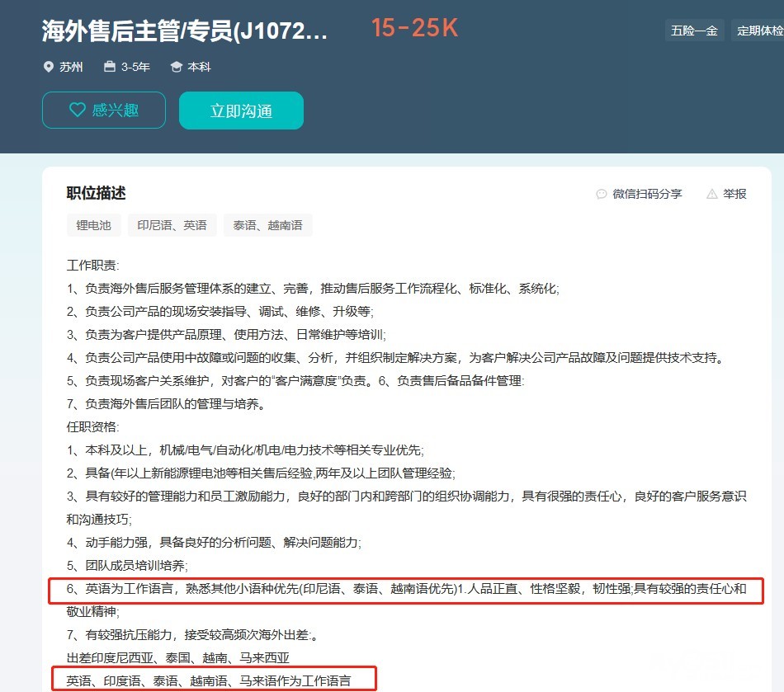The width and height of the screenshot is (784, 692).
Task: Click the warning triangle report icon
Action: point(711,194)
